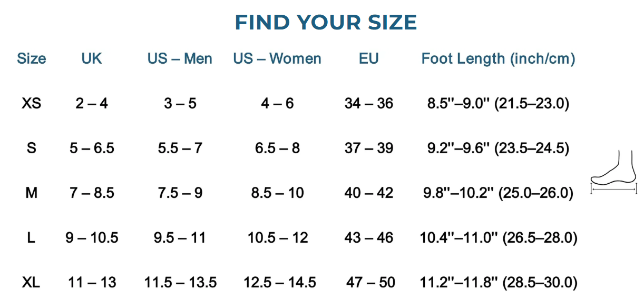The width and height of the screenshot is (644, 299).
Task: Click the XL size row label
Action: tap(32, 283)
